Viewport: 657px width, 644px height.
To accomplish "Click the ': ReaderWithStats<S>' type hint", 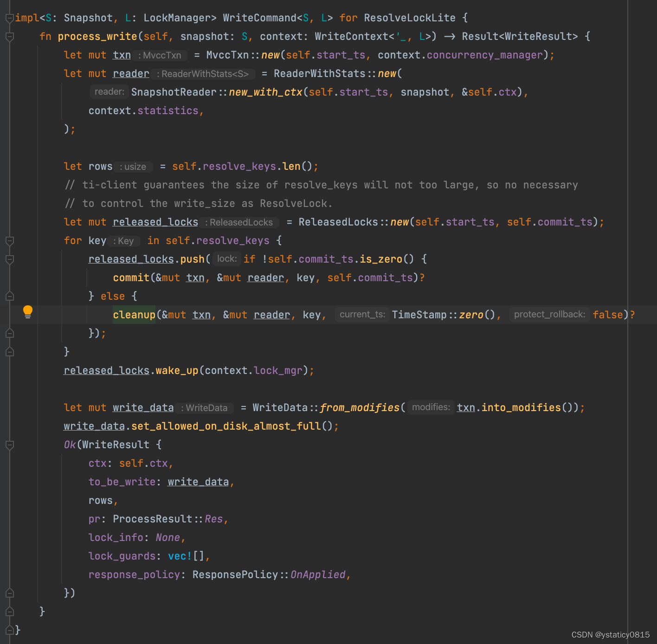I will point(203,74).
